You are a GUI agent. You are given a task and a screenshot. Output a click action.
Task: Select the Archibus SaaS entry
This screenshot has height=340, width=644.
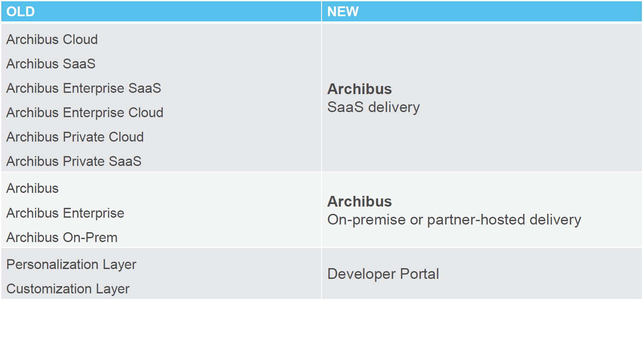tap(51, 64)
